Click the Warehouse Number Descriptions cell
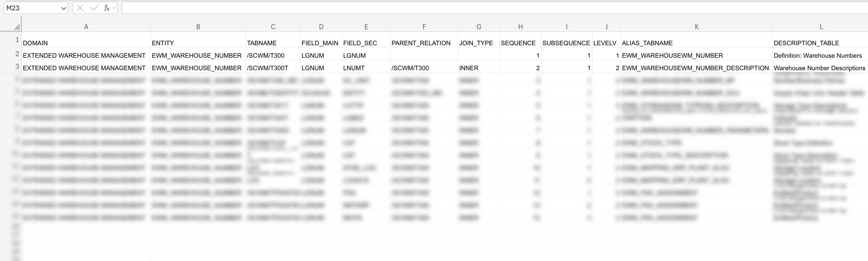Viewport: 868px width, 261px height. coord(819,68)
